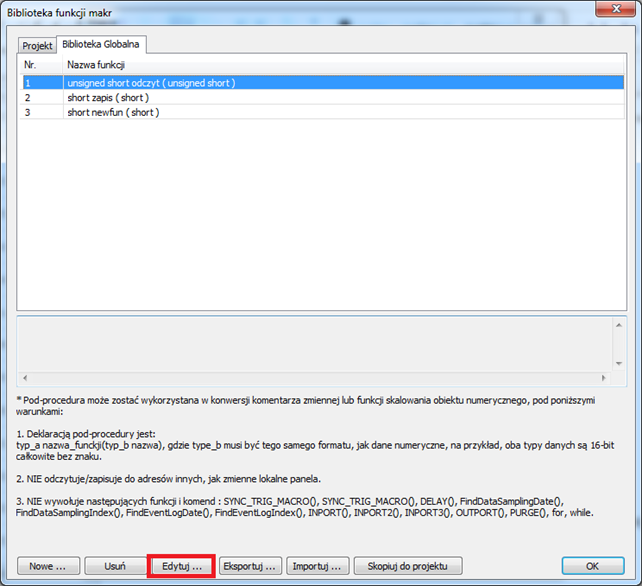Click the Nr. column header
The width and height of the screenshot is (642, 586).
41,65
